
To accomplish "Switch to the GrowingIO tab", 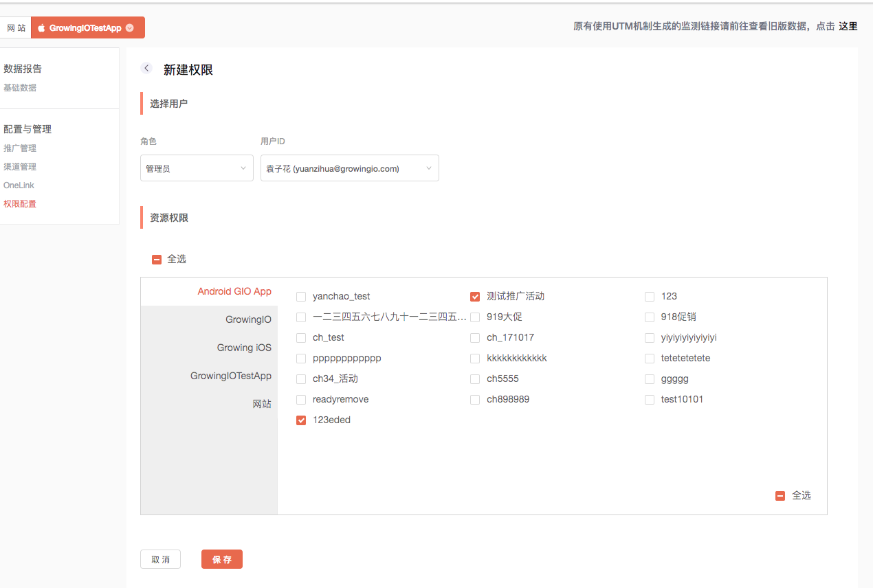I will (248, 319).
